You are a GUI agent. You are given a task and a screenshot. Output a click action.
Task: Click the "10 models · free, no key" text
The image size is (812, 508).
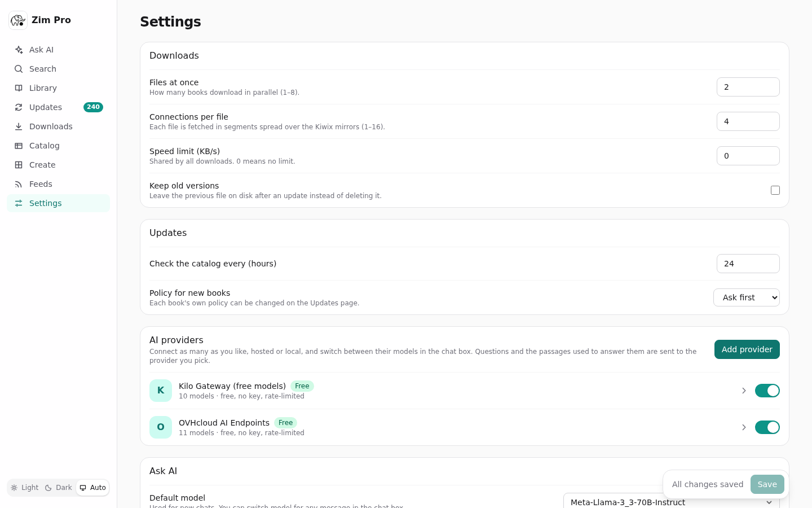[x=241, y=396]
